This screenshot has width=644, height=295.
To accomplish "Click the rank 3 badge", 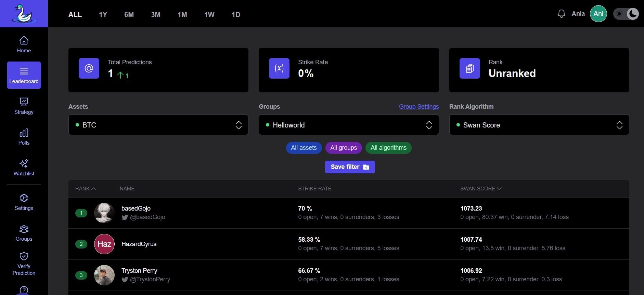I will tap(81, 275).
